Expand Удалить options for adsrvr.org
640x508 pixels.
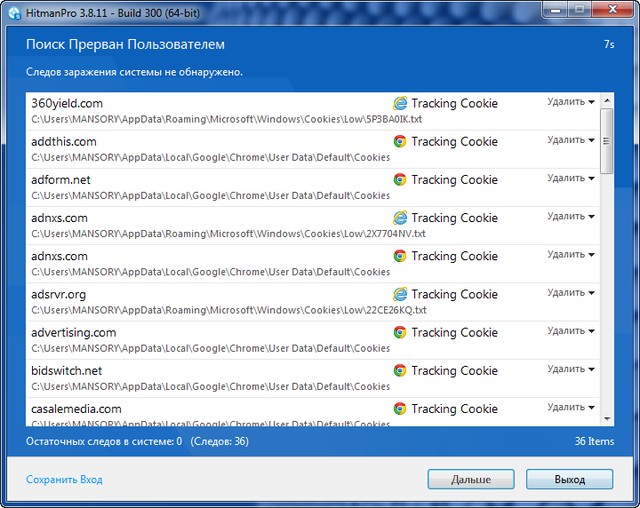click(x=571, y=293)
